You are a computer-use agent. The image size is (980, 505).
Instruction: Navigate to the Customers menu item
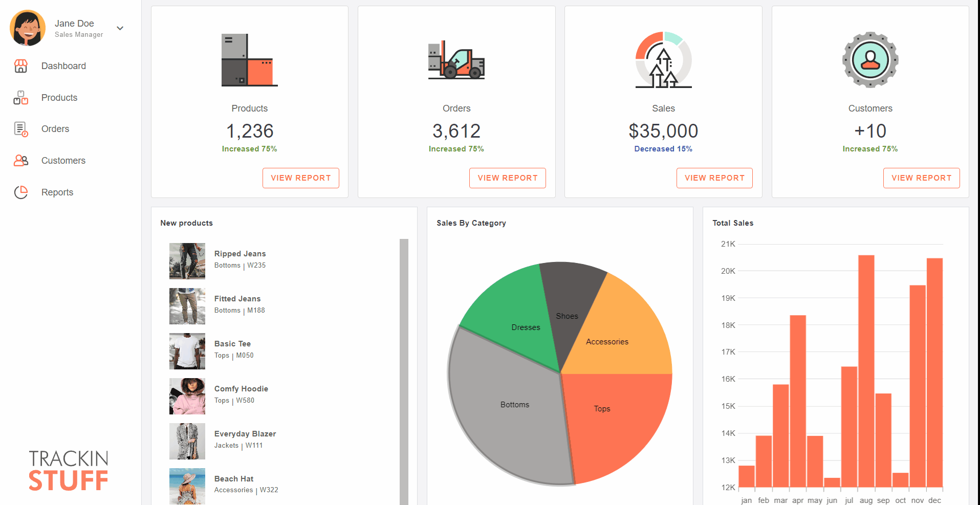coord(63,161)
